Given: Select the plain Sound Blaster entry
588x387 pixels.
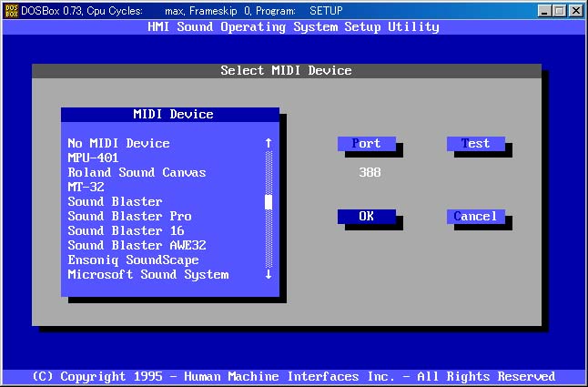Looking at the screenshot, I should tap(115, 202).
